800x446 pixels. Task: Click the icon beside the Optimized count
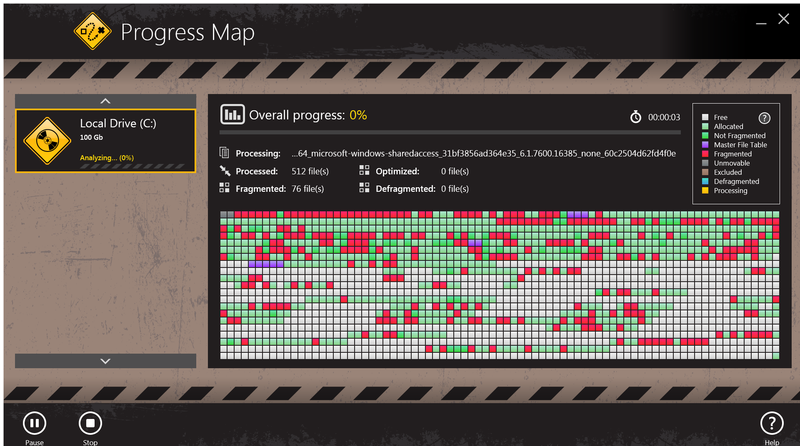[x=365, y=171]
